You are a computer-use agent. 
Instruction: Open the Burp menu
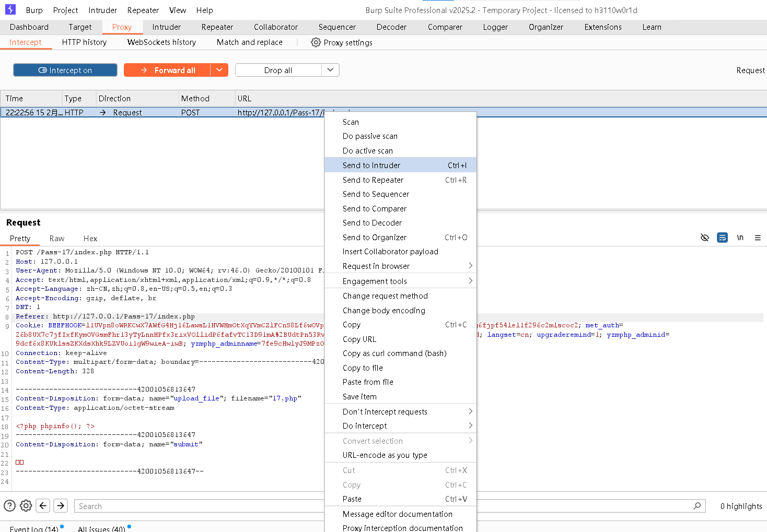tap(34, 10)
